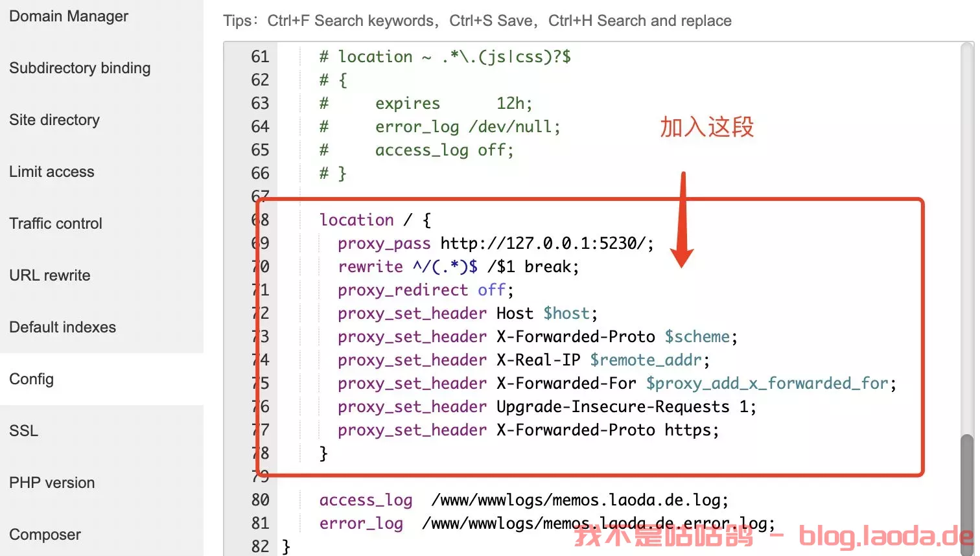The width and height of the screenshot is (980, 556).
Task: Place cursor on the 'location / {' line
Action: point(375,220)
